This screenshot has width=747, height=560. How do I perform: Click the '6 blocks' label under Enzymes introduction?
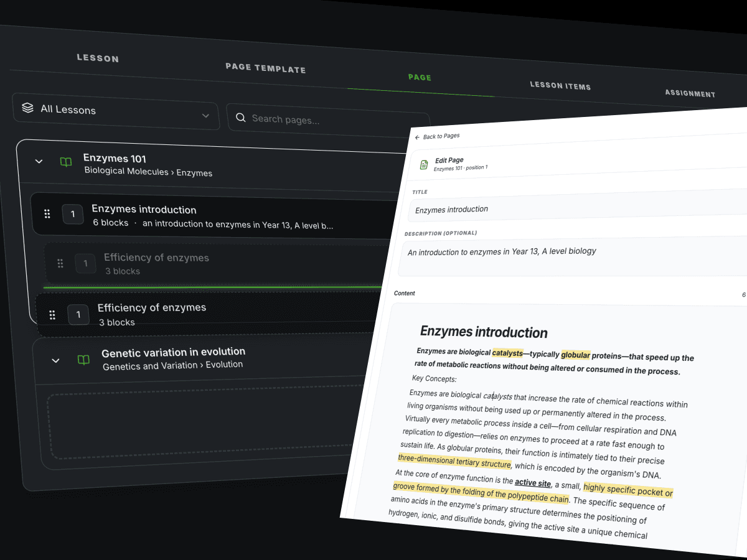[x=111, y=223]
